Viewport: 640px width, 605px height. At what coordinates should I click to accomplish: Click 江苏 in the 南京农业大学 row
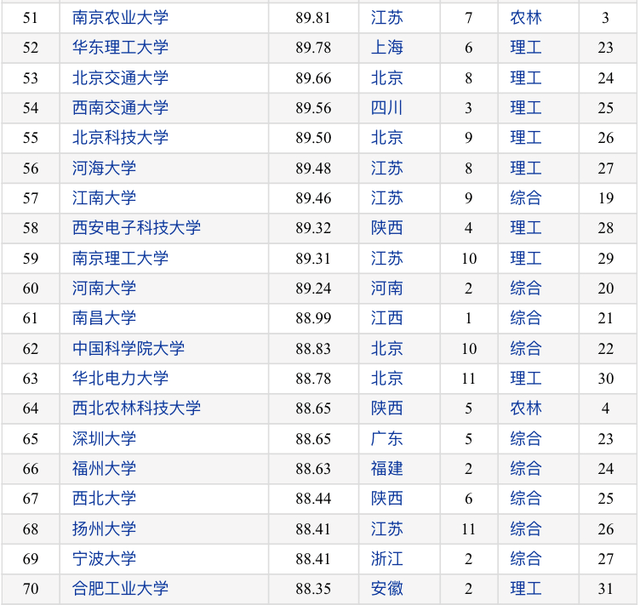(x=387, y=18)
